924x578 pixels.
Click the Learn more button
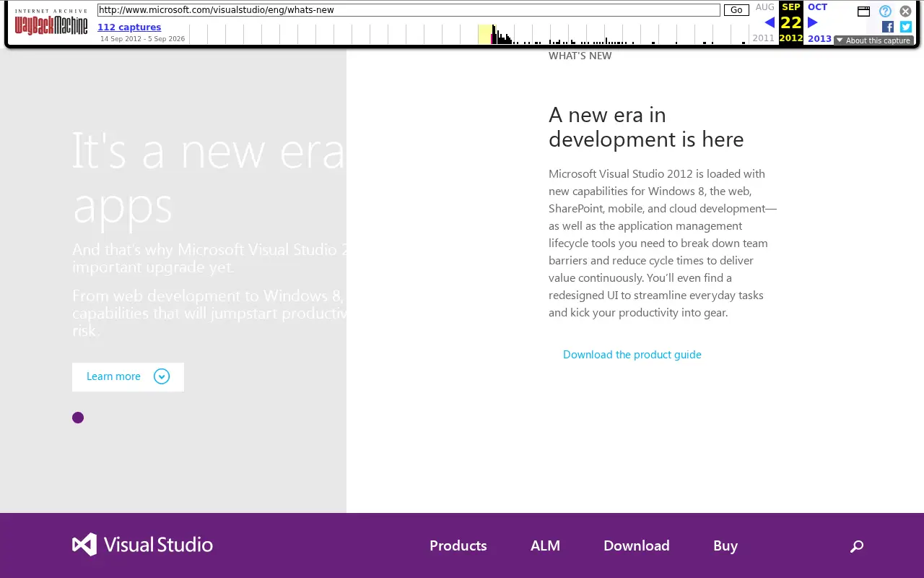pyautogui.click(x=128, y=377)
